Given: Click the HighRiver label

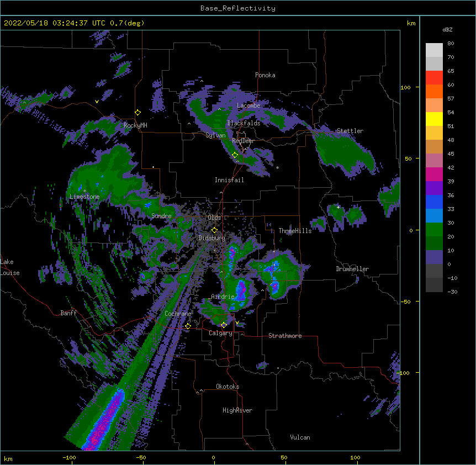Looking at the screenshot, I should click(237, 410).
